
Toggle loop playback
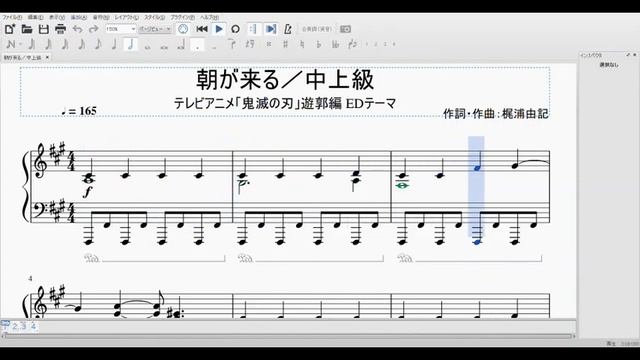[x=236, y=29]
